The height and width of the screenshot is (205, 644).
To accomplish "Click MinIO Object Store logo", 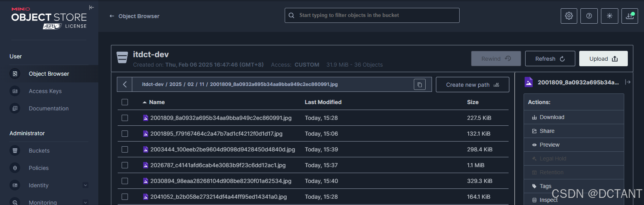I will coord(49,19).
